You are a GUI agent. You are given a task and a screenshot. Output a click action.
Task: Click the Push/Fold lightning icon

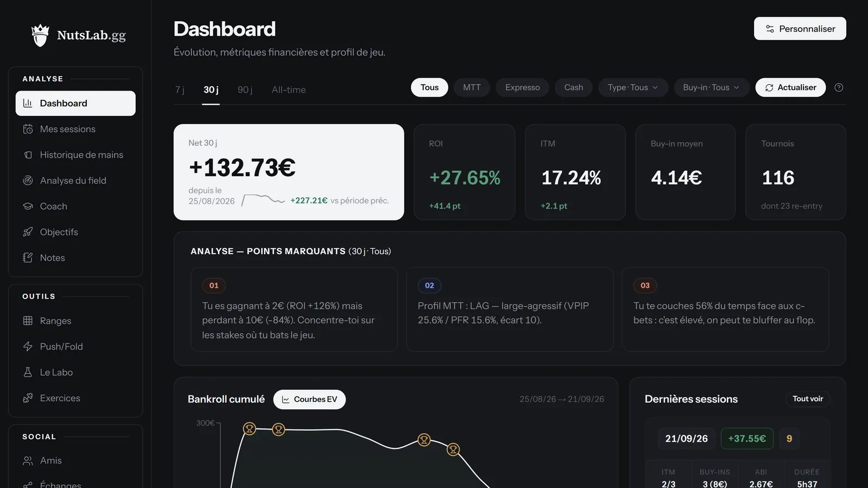(x=28, y=346)
